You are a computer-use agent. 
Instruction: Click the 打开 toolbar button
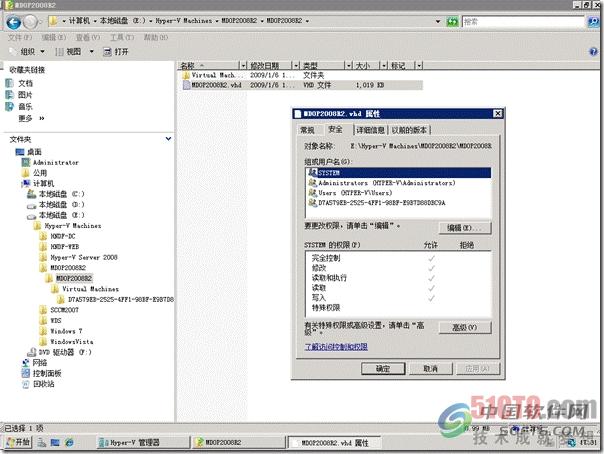(116, 52)
